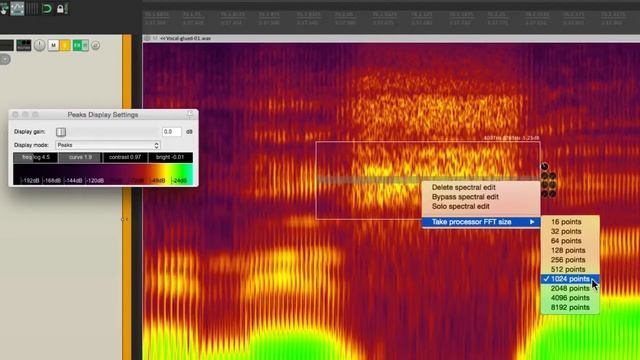640x360 pixels.
Task: Open the track's green FX button
Action: click(77, 45)
